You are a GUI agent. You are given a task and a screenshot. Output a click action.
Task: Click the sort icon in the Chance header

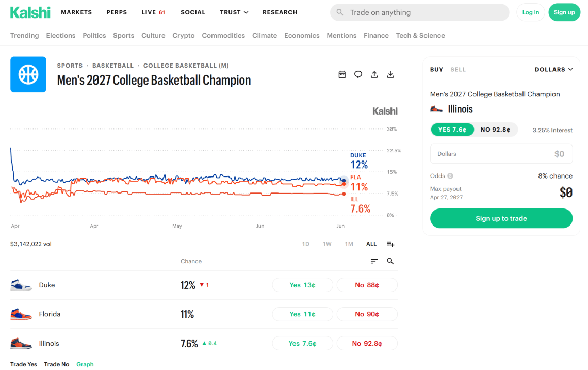point(374,261)
